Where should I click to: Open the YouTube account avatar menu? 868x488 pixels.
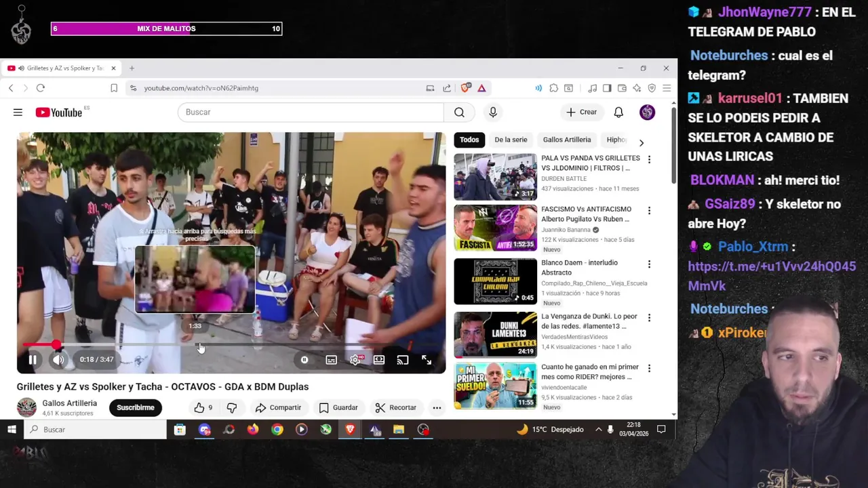[647, 113]
